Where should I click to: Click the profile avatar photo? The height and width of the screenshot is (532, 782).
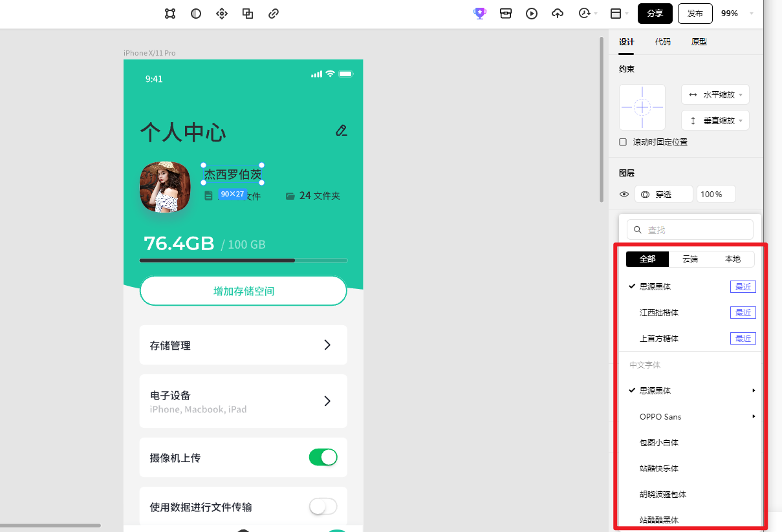point(165,187)
